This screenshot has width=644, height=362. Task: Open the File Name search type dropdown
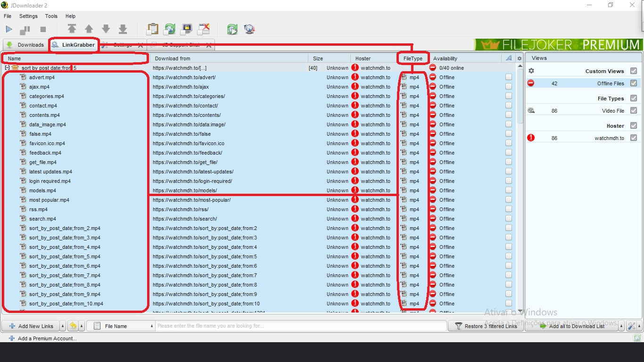(x=122, y=326)
